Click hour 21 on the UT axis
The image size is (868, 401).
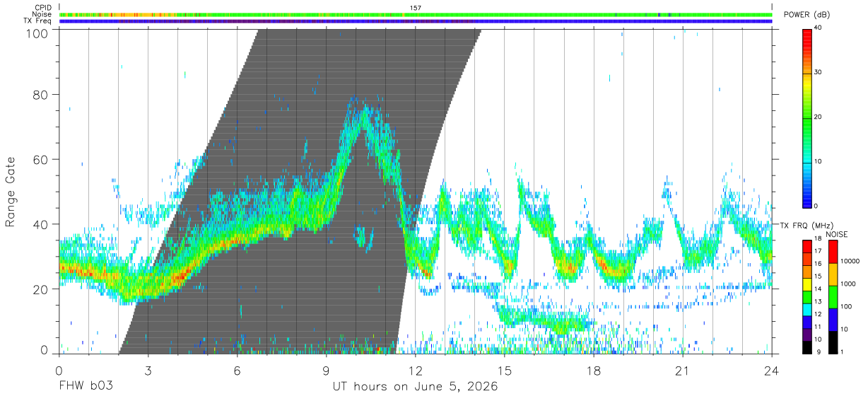(683, 369)
